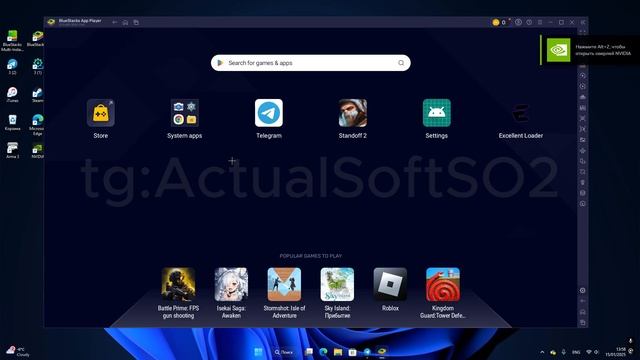Expand hidden system tray icons chevron
640x360 pixels.
coord(542,352)
